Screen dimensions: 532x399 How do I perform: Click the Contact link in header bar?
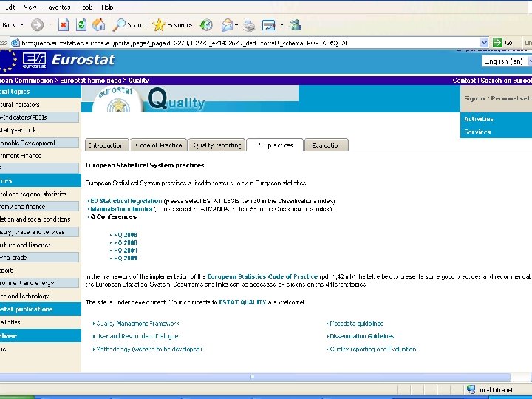[464, 81]
